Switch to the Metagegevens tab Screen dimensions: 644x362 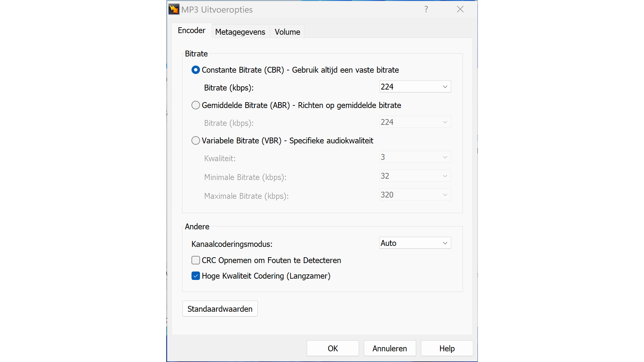[x=240, y=32]
